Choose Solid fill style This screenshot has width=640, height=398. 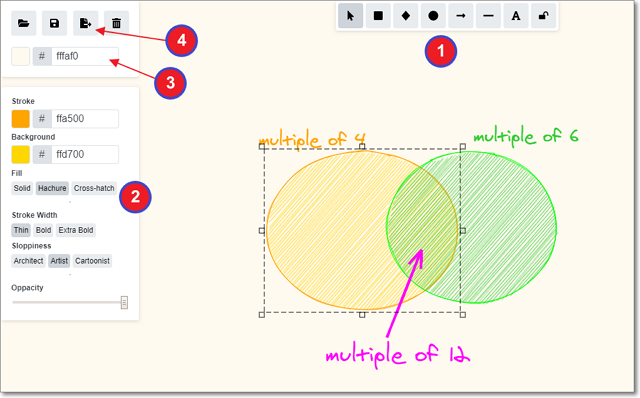[x=22, y=188]
